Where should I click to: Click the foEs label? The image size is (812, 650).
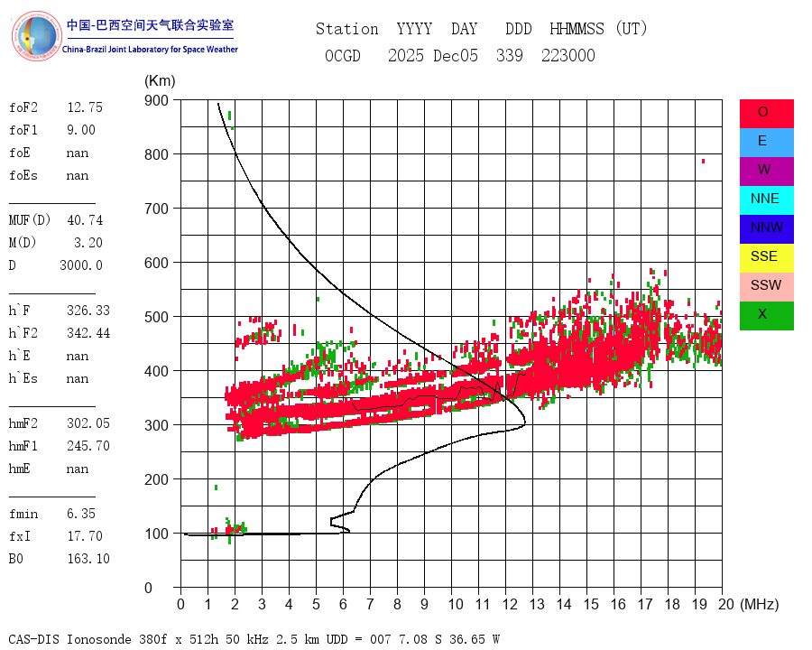click(23, 175)
